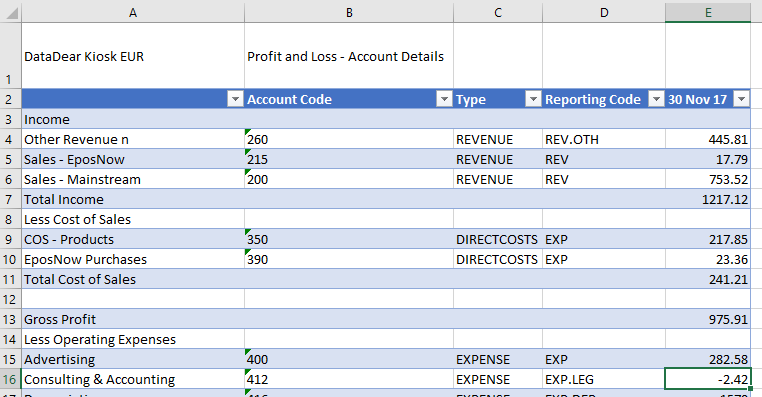Click EXPENSE type cell for Advertising
The height and width of the screenshot is (397, 762).
click(498, 360)
